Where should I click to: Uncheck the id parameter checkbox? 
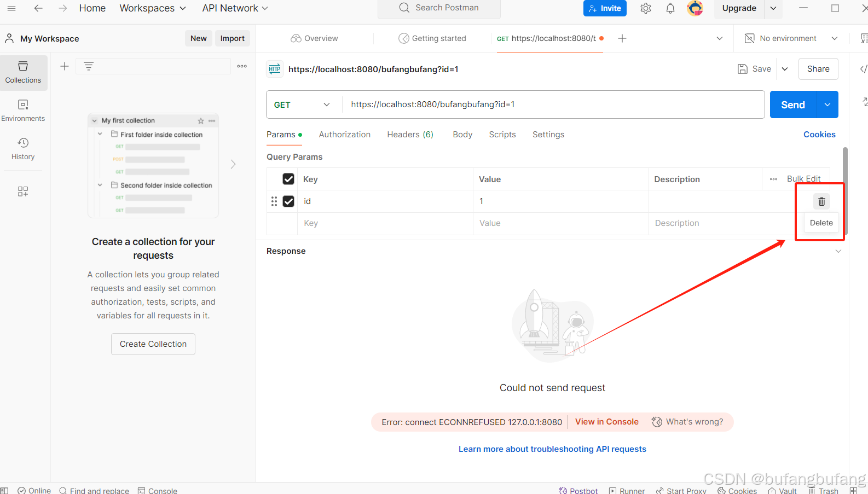click(x=288, y=201)
